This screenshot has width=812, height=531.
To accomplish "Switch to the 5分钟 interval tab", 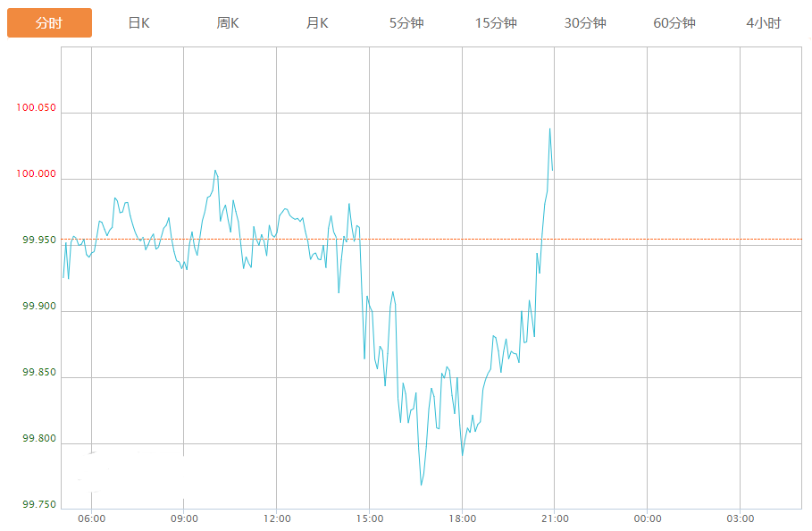I will 406,23.
